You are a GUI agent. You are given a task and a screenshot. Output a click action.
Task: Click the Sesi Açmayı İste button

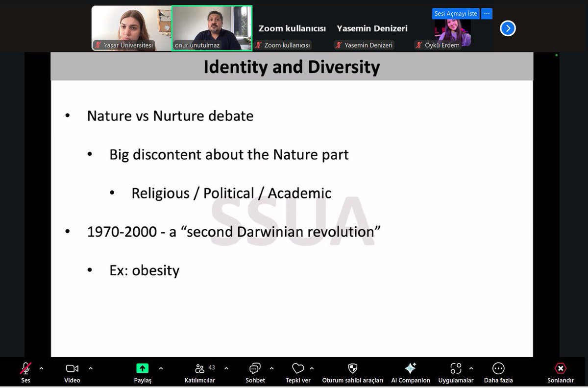coord(455,13)
